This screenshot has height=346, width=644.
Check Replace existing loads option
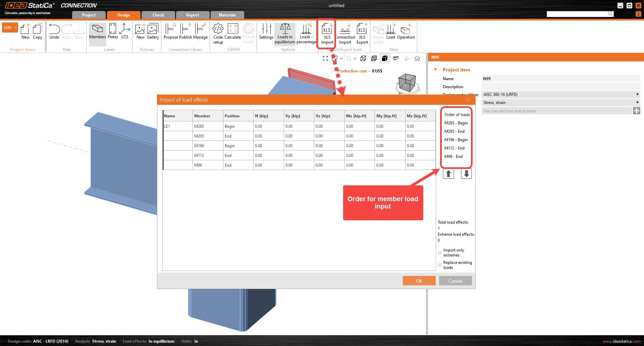(440, 265)
